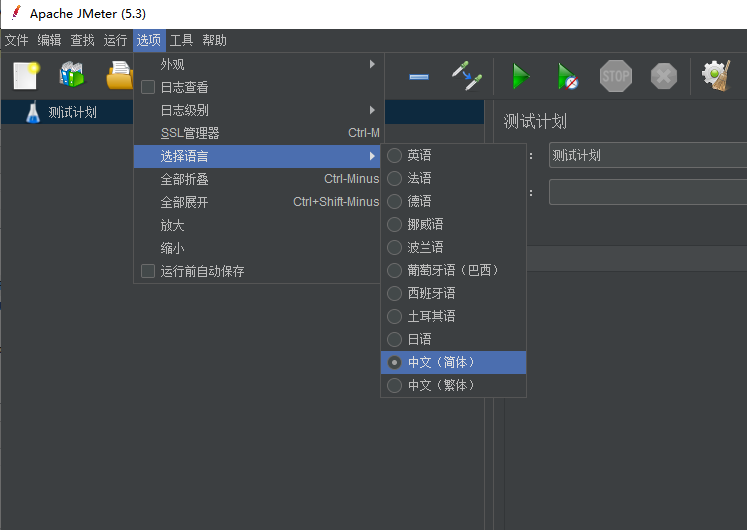This screenshot has width=747, height=530.
Task: Choose 土耳其语 language option
Action: [x=454, y=316]
